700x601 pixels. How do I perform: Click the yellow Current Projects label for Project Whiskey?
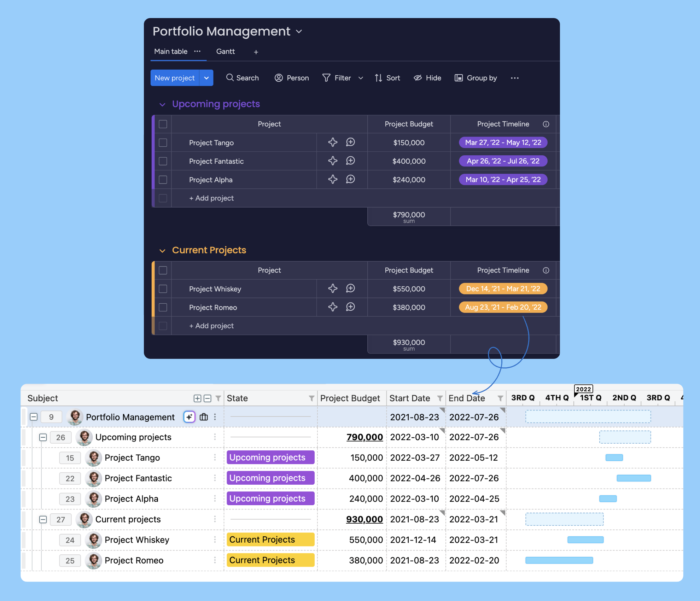point(270,539)
